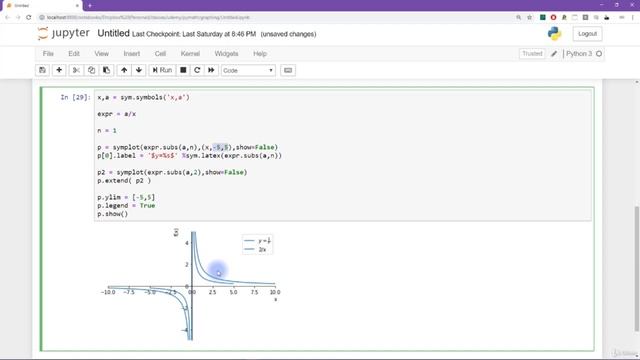Click the In [29] cell prompt

point(75,97)
